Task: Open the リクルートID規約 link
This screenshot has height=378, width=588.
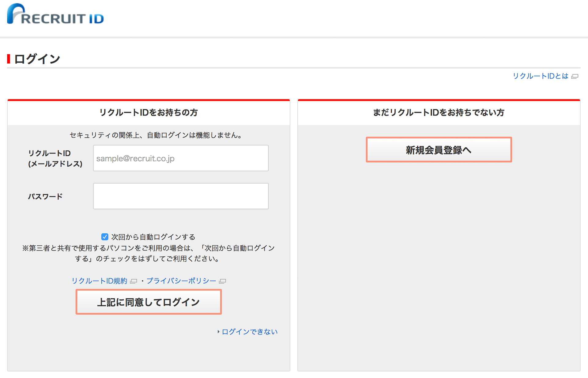Action: click(99, 281)
